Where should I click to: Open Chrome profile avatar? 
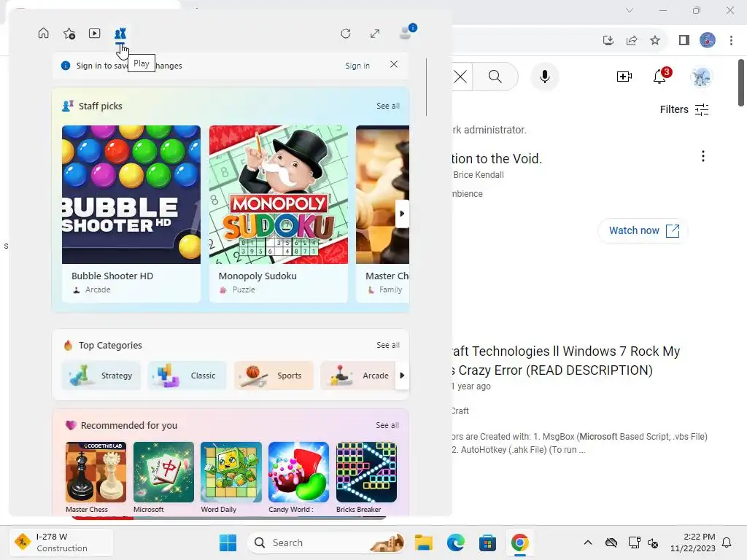click(708, 40)
